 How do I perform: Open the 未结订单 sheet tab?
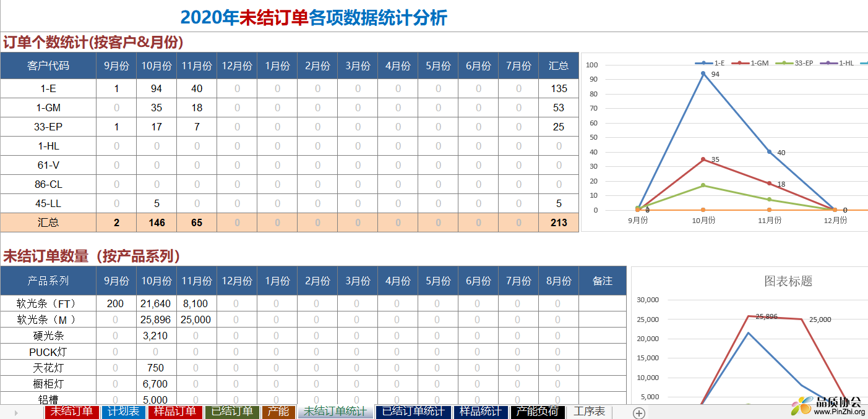(71, 412)
